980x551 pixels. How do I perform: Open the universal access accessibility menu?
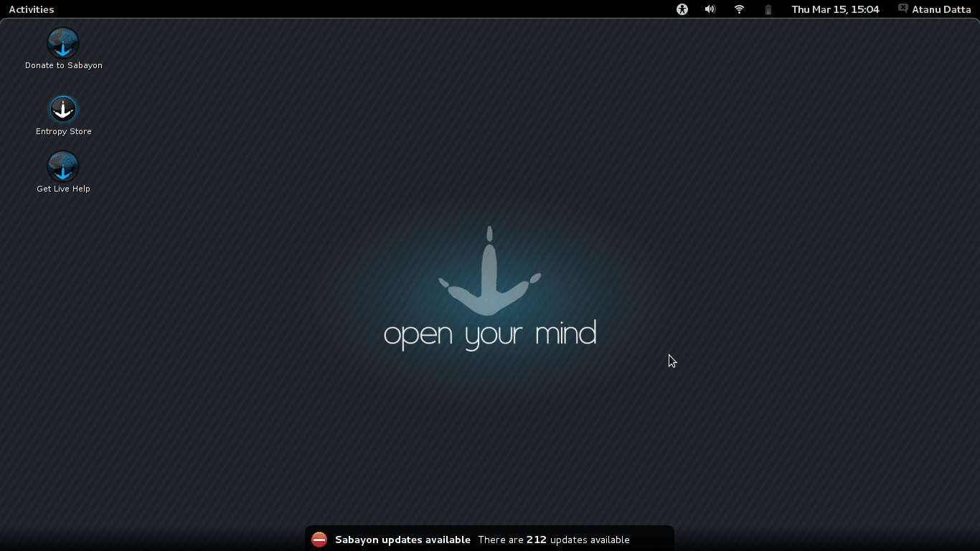(x=682, y=9)
